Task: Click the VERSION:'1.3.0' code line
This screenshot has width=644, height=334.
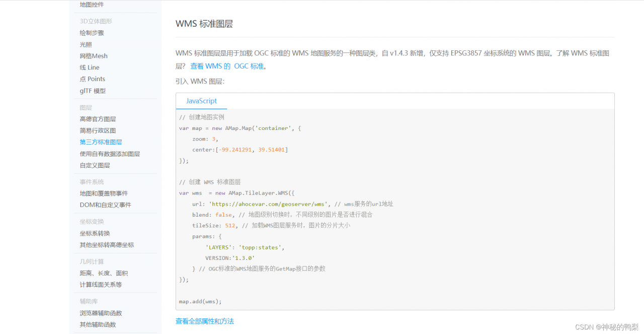Action: 230,258
